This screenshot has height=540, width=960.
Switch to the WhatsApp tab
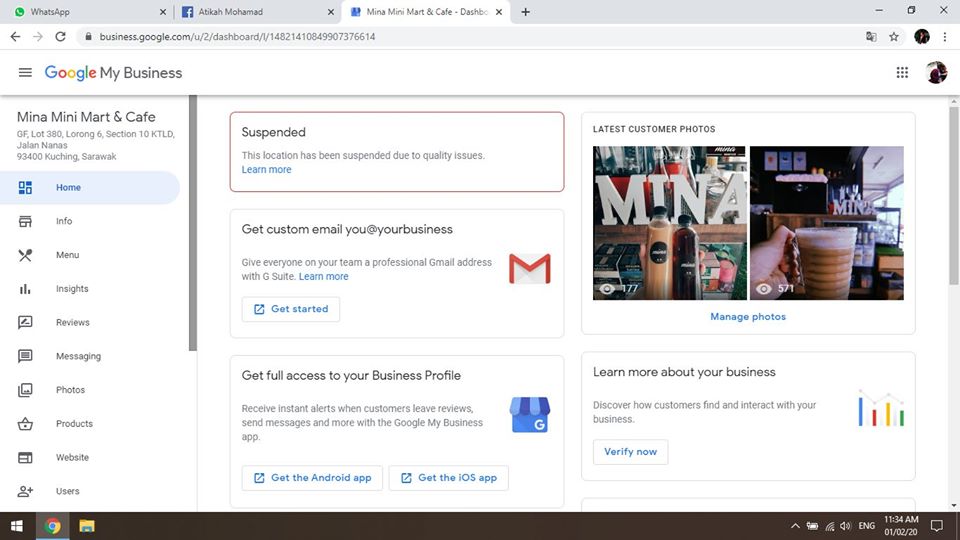pyautogui.click(x=86, y=12)
